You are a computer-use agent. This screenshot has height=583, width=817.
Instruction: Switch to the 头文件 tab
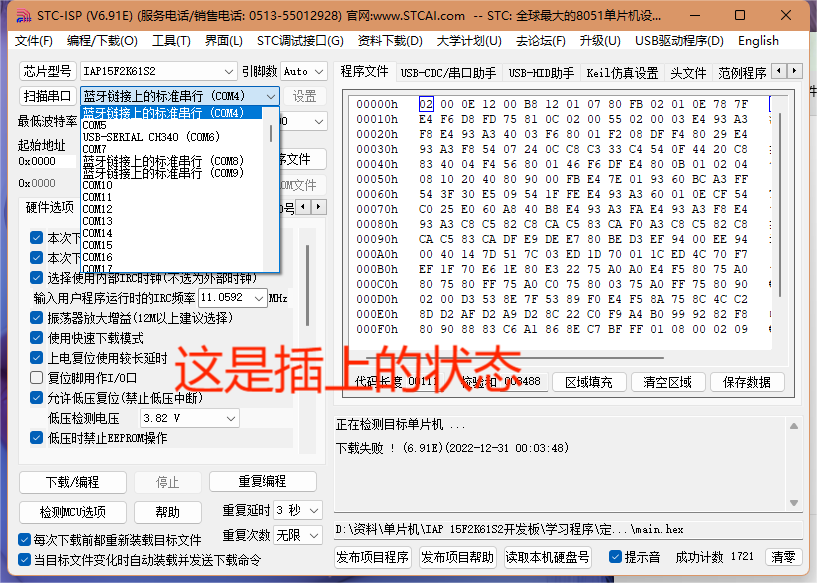(x=688, y=73)
